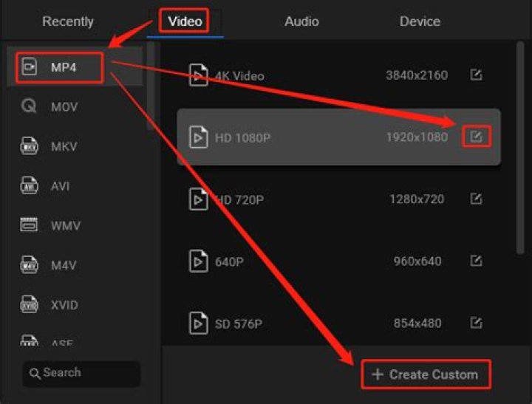Click the 960x640 resolution value
This screenshot has height=404, width=532.
417,261
